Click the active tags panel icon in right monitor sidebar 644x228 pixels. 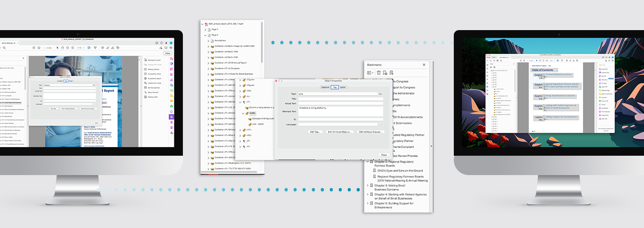tap(487, 86)
